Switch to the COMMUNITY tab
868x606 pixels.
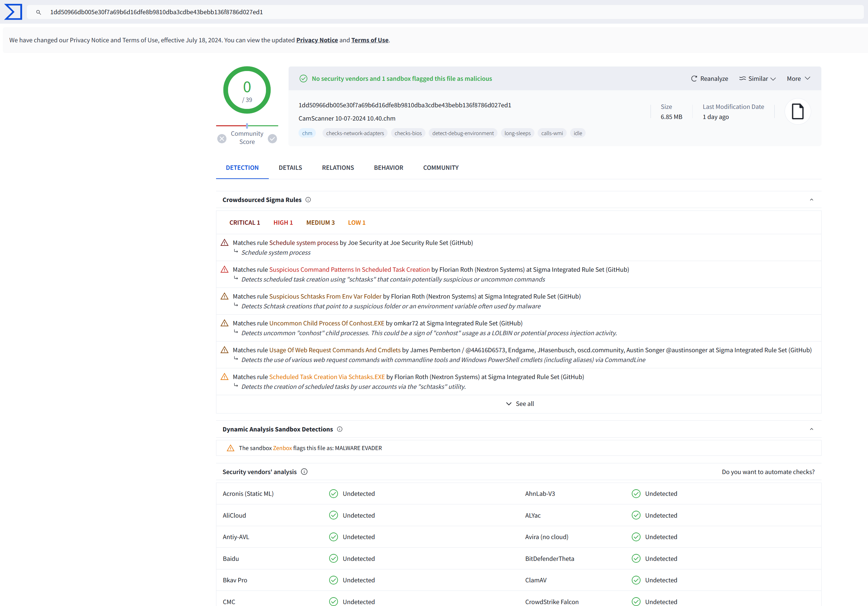[441, 167]
